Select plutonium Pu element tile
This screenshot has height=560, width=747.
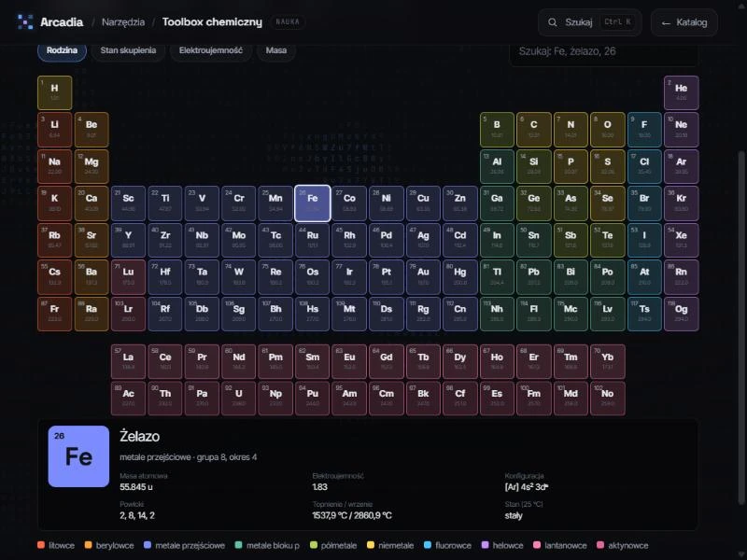(x=313, y=399)
